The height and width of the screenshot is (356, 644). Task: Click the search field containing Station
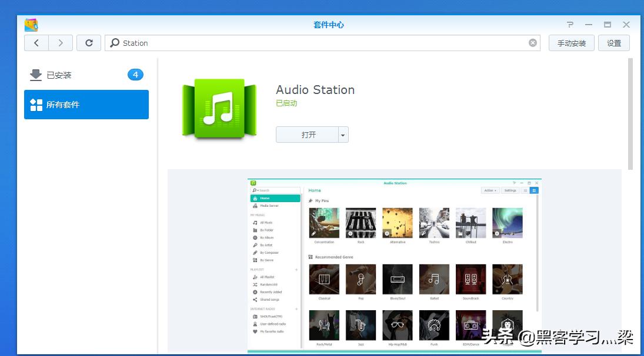click(322, 43)
